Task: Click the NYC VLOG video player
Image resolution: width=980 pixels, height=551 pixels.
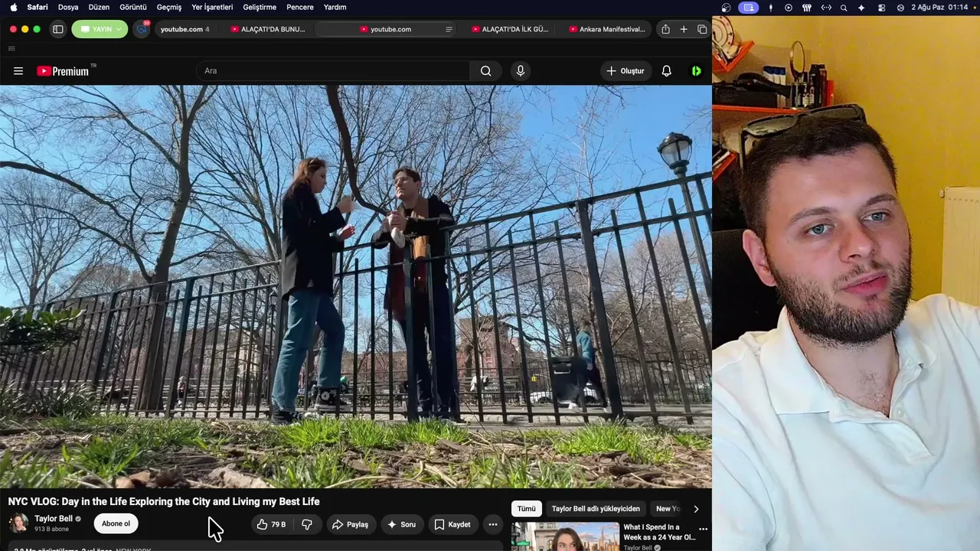Action: (356, 286)
